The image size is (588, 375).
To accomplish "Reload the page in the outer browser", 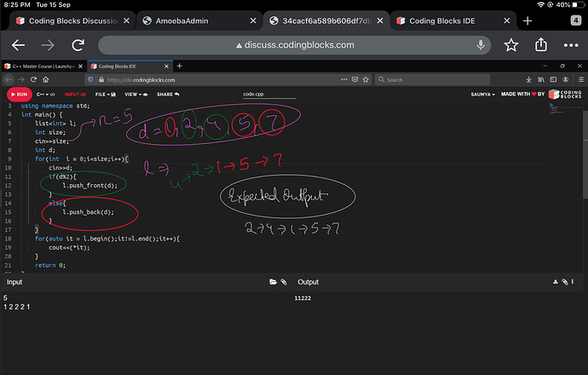I will pyautogui.click(x=78, y=45).
